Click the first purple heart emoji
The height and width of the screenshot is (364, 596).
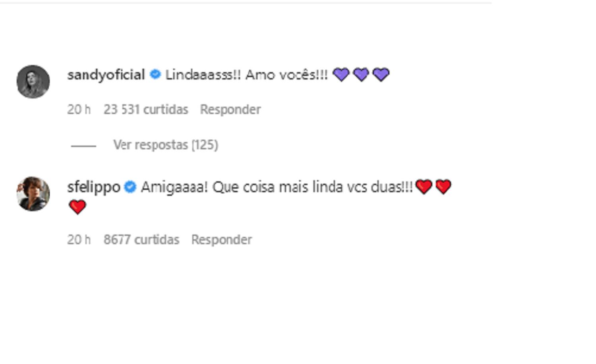[341, 75]
